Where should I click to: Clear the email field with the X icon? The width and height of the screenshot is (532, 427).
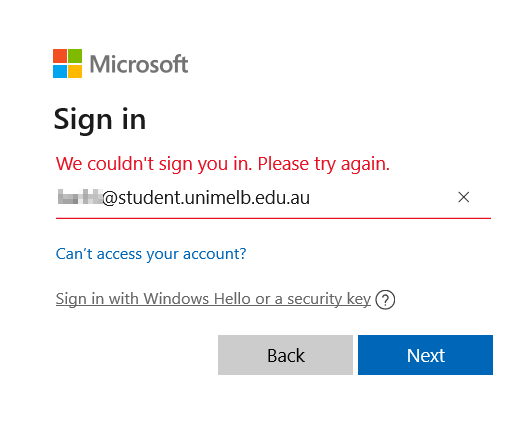[x=463, y=197]
